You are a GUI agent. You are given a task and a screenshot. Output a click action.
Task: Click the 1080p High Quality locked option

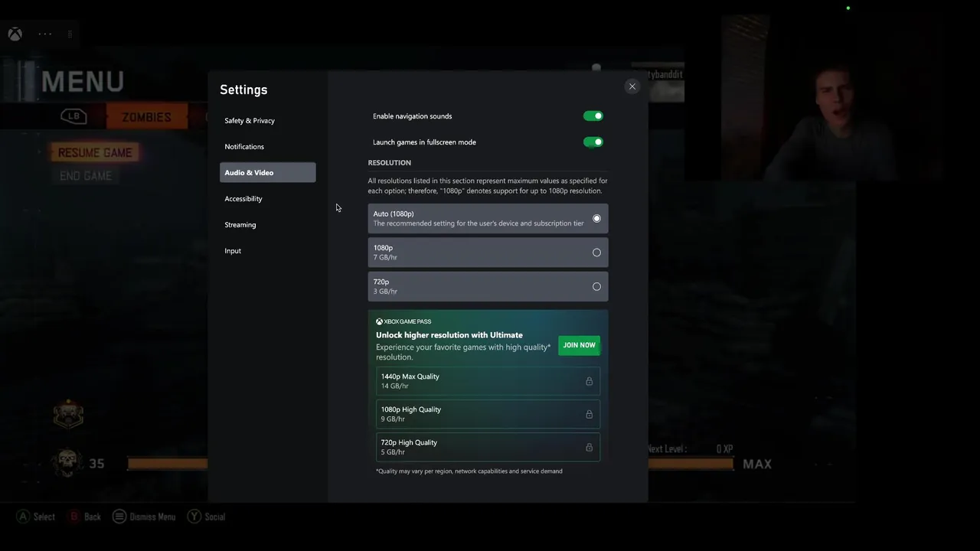tap(488, 414)
